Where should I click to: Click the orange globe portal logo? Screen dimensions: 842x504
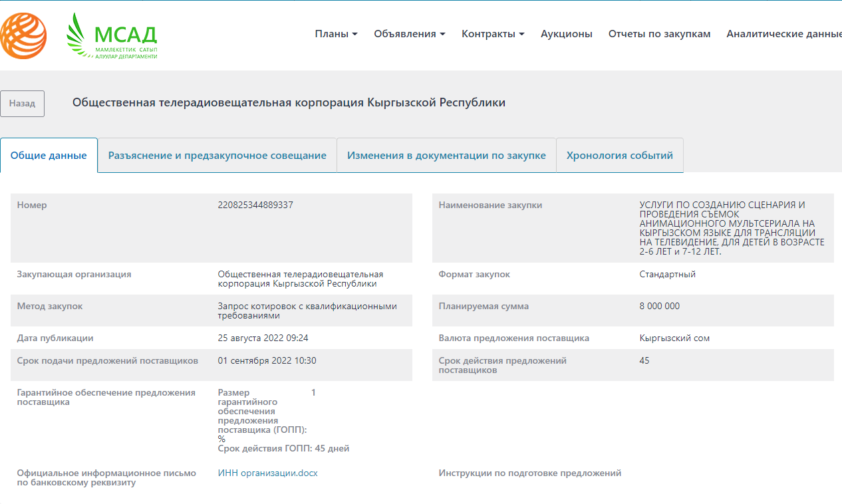tap(23, 37)
